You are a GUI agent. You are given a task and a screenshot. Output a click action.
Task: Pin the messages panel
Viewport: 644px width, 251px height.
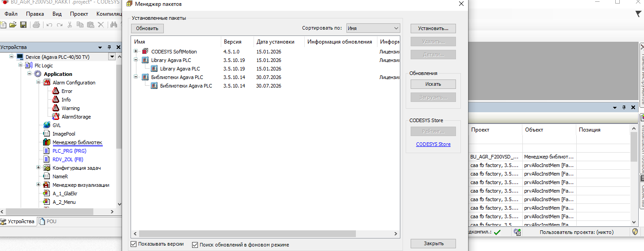click(624, 108)
